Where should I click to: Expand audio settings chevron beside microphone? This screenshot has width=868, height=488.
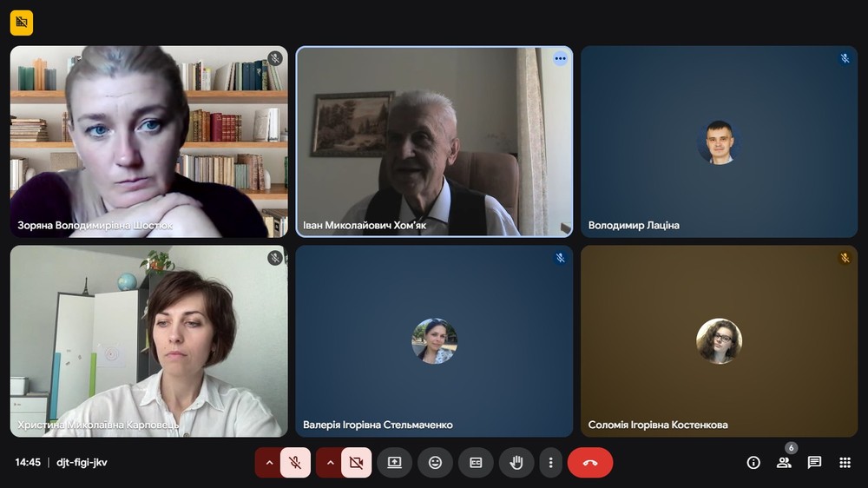coord(269,463)
